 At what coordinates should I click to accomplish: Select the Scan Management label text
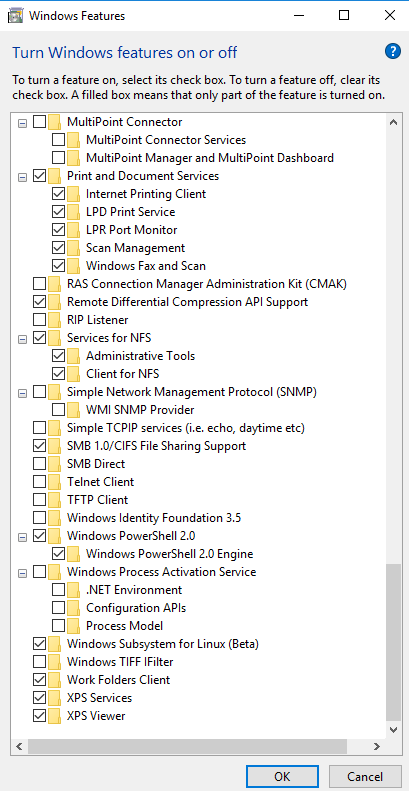coord(136,248)
